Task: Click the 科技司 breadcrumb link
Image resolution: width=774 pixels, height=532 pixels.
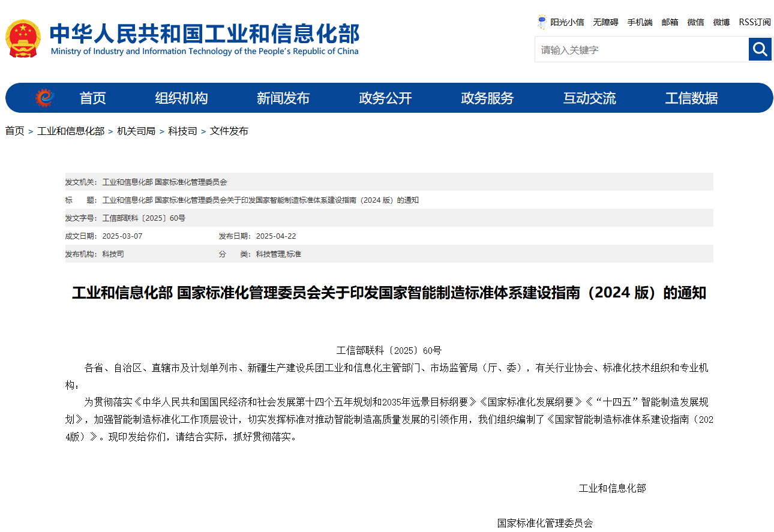Action: click(x=182, y=131)
